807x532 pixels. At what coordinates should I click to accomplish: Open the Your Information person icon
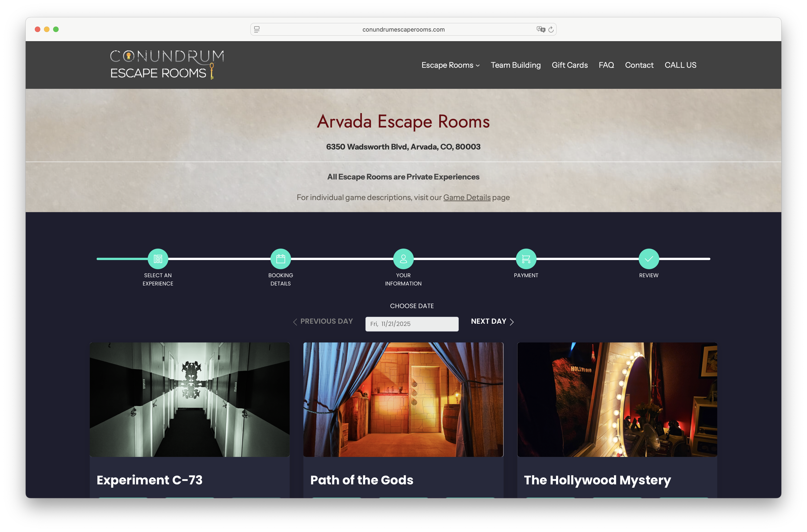(x=403, y=258)
